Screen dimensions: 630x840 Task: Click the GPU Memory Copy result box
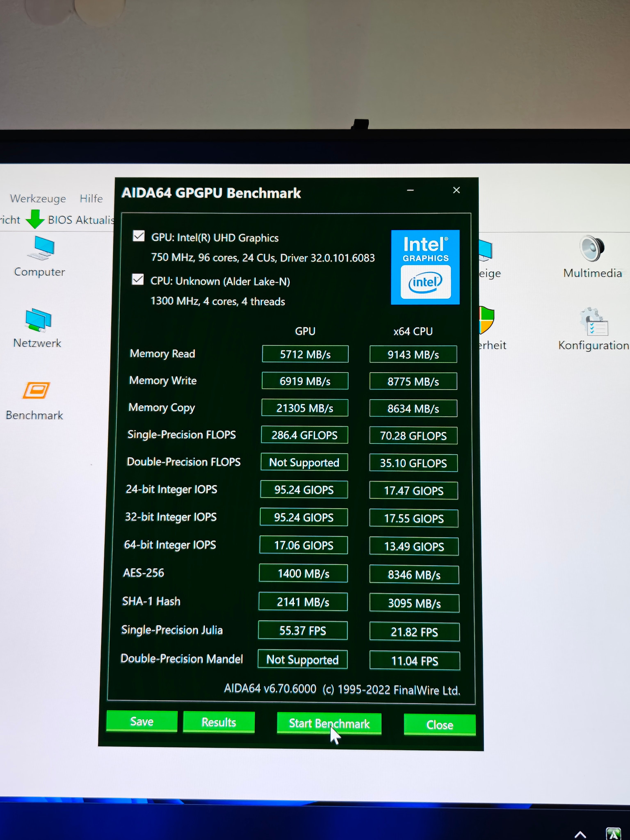(305, 408)
